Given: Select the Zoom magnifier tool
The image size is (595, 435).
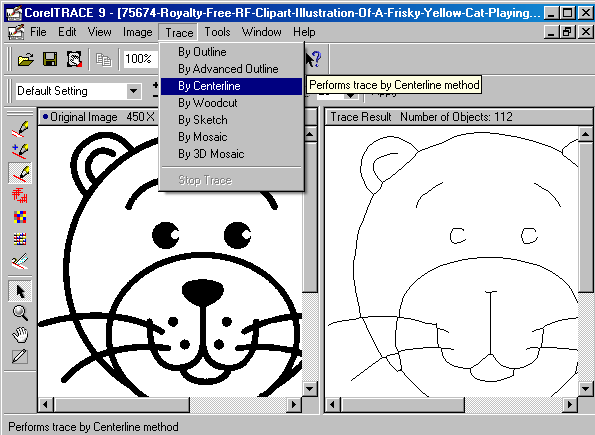Looking at the screenshot, I should 20,313.
